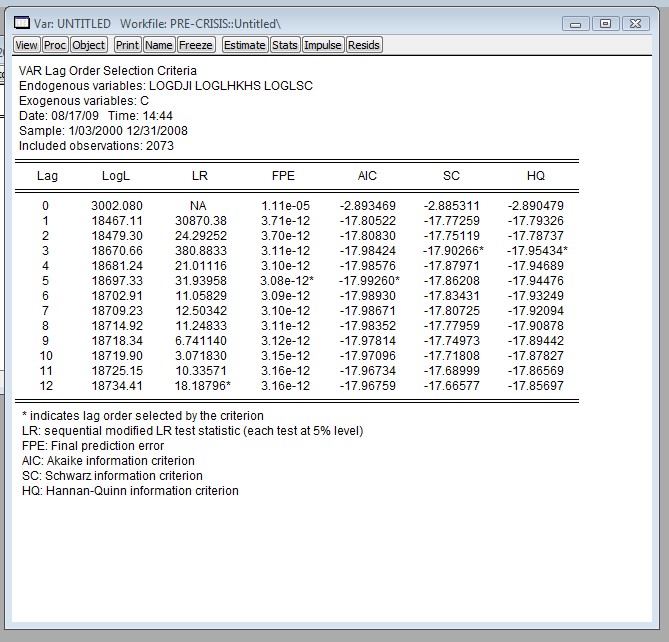Click the Estimate button
This screenshot has height=642, width=669.
244,45
